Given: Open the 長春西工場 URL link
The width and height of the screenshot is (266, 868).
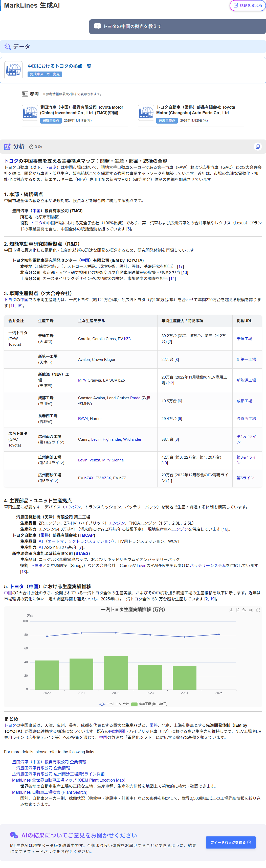Looking at the screenshot, I should (x=246, y=418).
